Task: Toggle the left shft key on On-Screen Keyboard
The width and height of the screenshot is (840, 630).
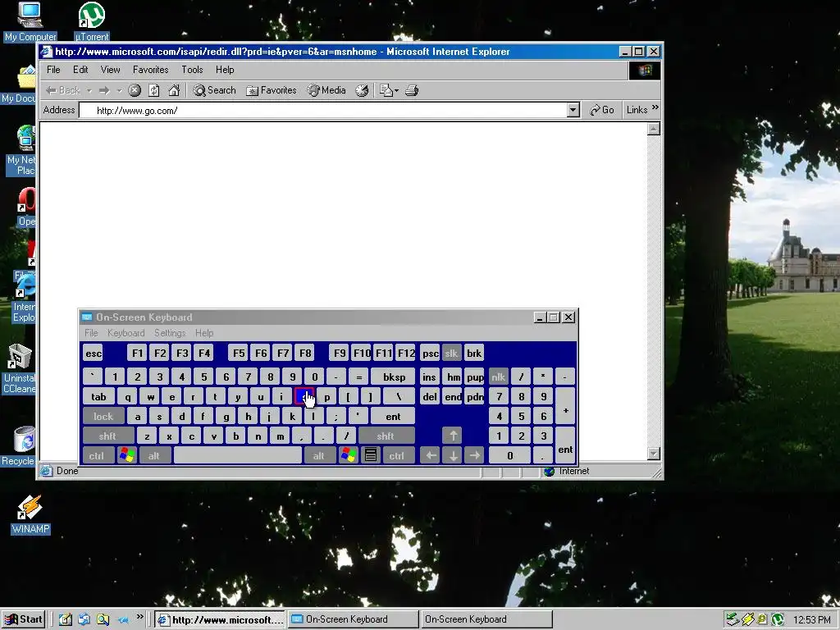Action: [x=107, y=436]
